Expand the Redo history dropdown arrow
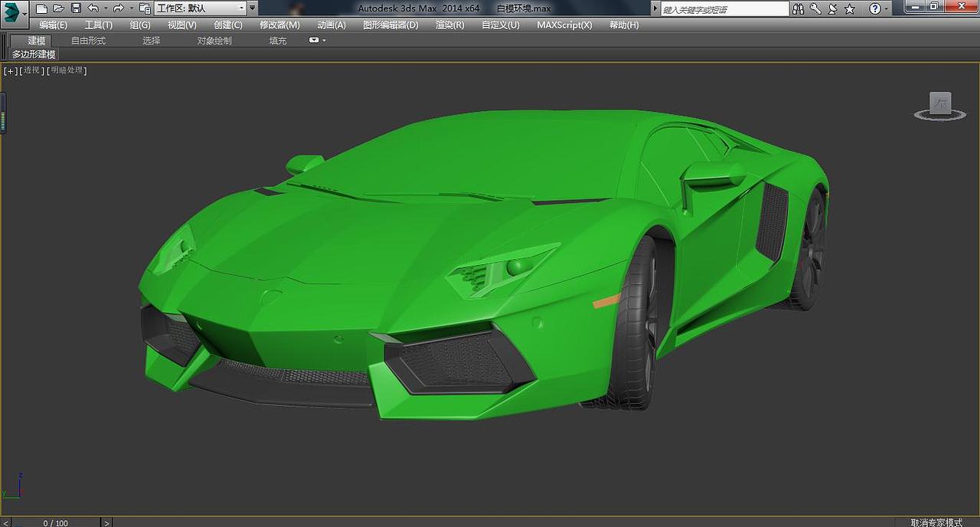This screenshot has width=980, height=527. click(130, 8)
